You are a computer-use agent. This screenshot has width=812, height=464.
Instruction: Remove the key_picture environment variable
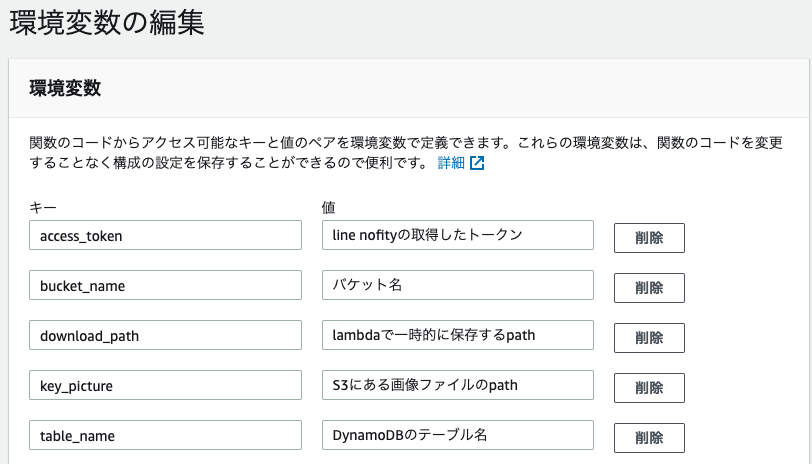click(649, 388)
